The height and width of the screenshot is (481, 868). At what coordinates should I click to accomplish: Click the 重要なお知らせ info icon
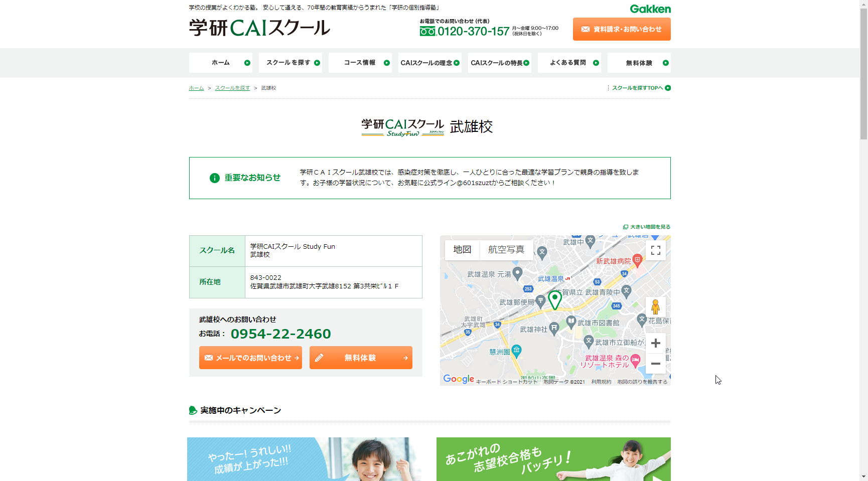(x=214, y=178)
